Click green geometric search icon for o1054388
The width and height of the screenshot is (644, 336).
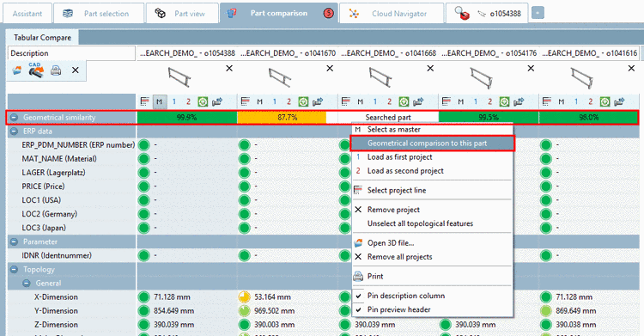click(x=203, y=101)
